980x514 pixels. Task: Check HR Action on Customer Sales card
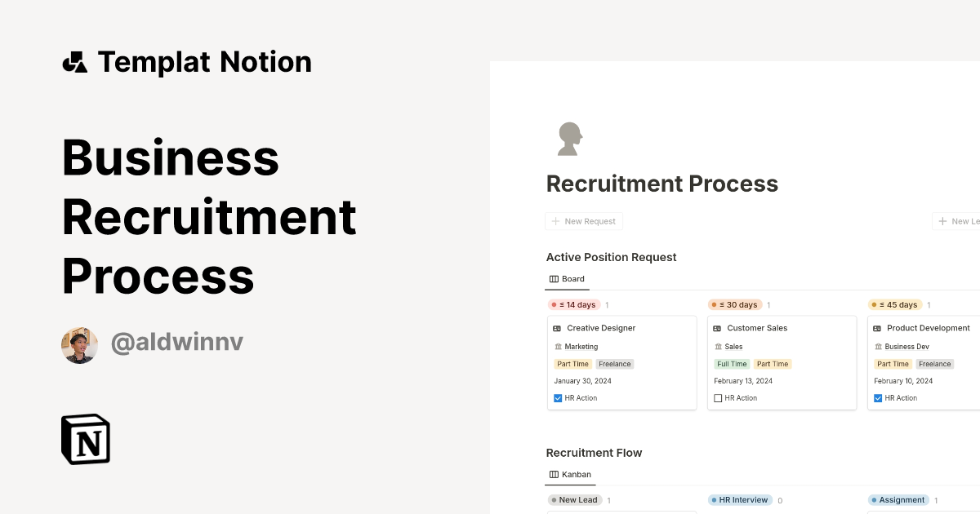tap(718, 398)
